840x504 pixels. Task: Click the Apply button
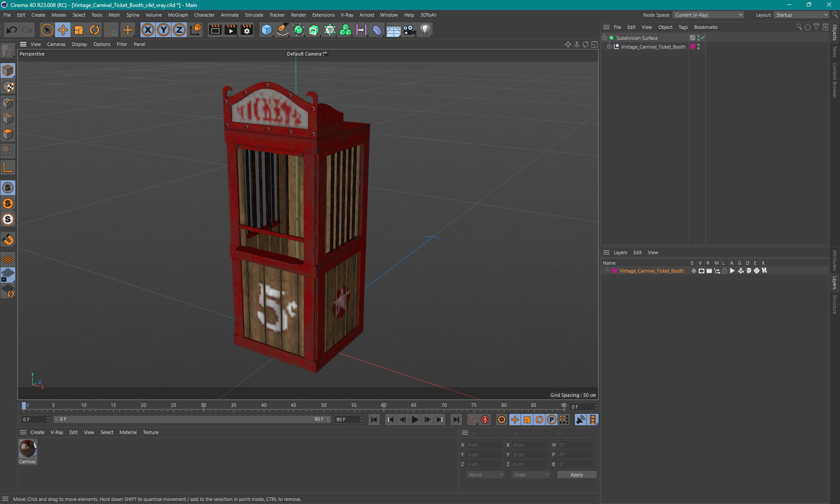[577, 475]
